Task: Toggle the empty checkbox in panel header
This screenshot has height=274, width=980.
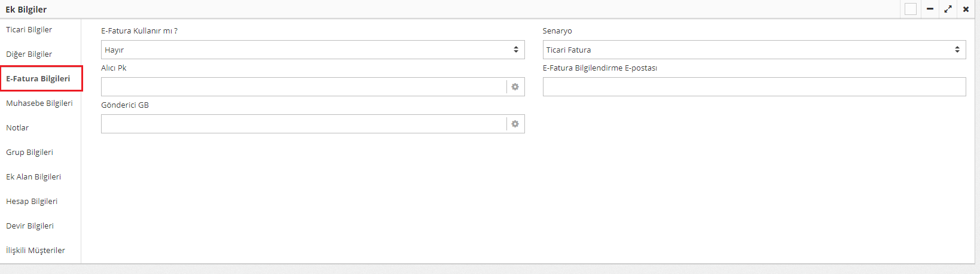Action: 911,9
